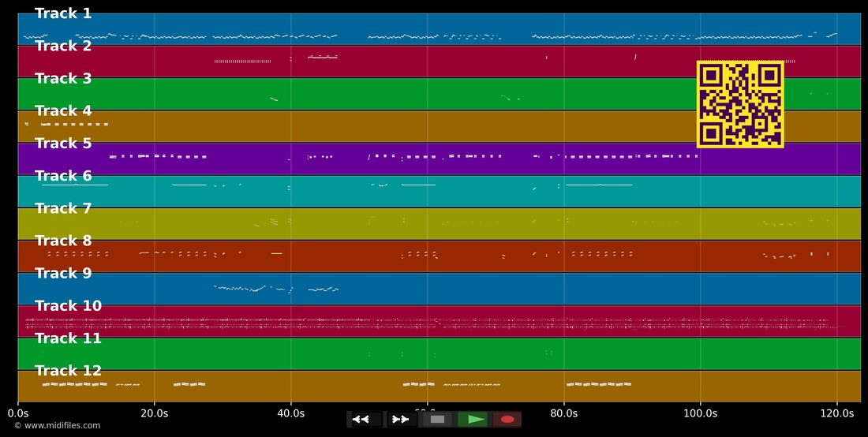Click the 0.0s time axis label
This screenshot has height=437, width=868.
click(17, 413)
